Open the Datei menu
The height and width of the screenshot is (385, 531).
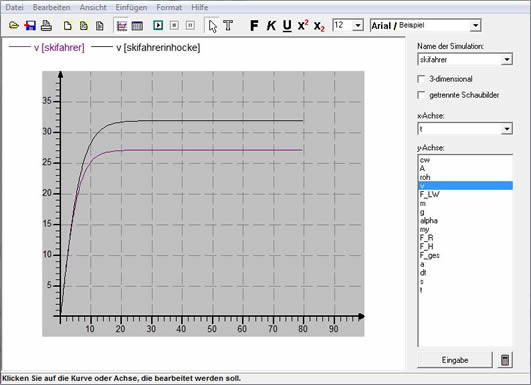pyautogui.click(x=14, y=7)
